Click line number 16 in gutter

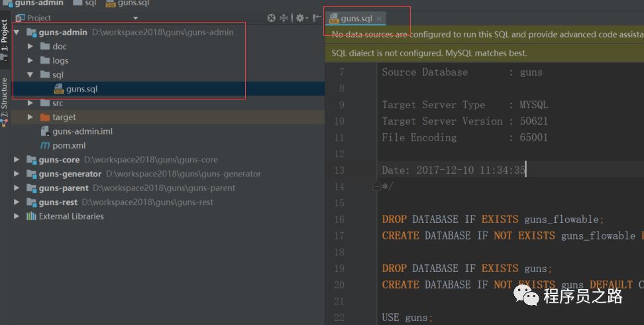click(339, 220)
